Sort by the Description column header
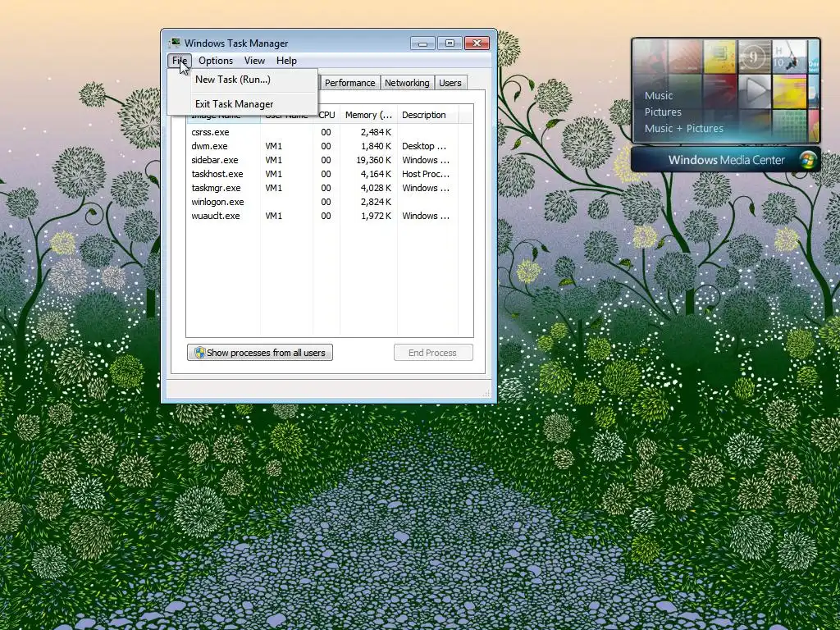840x630 pixels. pyautogui.click(x=427, y=115)
